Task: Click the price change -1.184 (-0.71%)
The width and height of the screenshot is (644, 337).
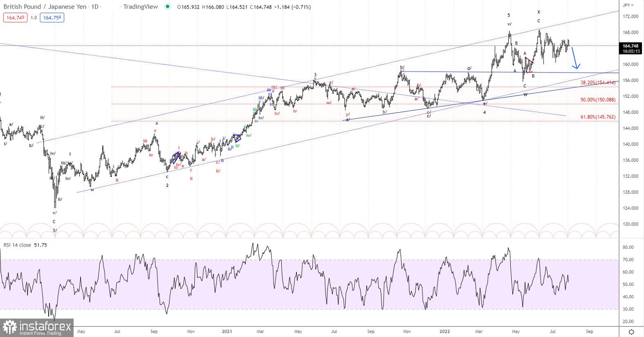Action: 292,7
